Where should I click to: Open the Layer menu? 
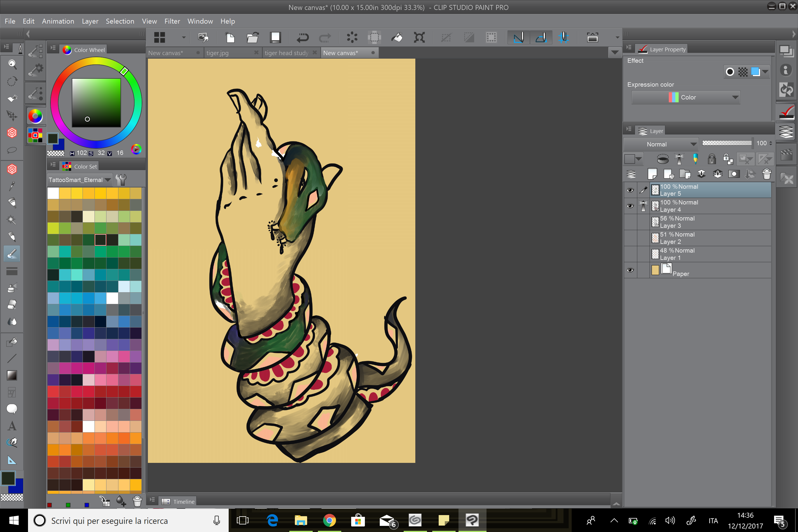coord(90,21)
